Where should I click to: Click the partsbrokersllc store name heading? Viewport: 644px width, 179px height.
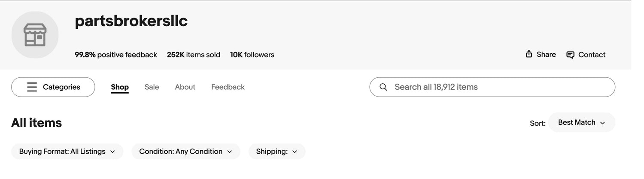pos(131,21)
